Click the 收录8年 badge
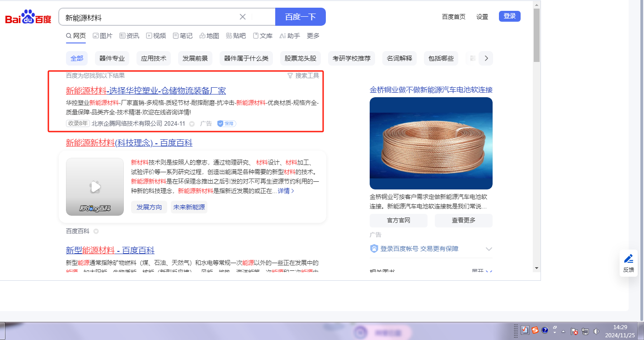This screenshot has width=644, height=340. click(78, 123)
